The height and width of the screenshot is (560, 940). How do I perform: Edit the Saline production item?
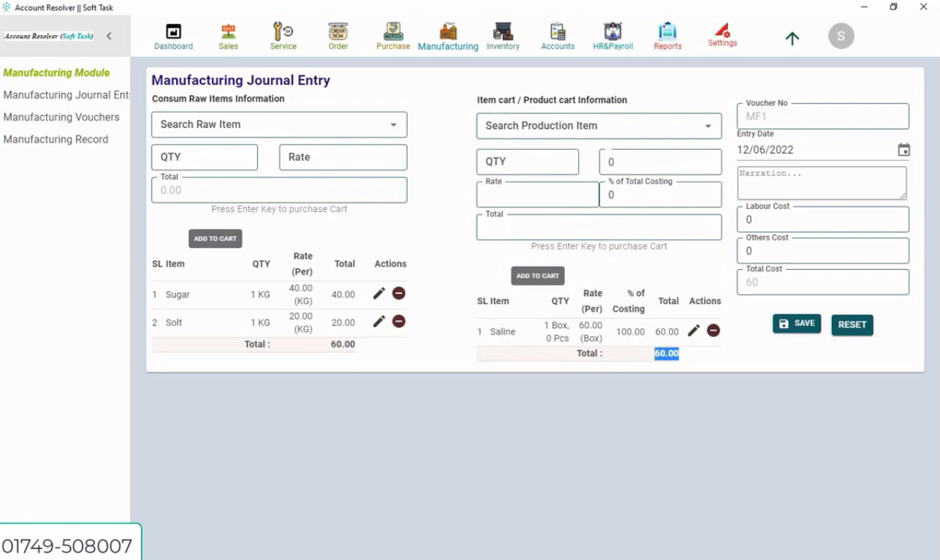694,330
